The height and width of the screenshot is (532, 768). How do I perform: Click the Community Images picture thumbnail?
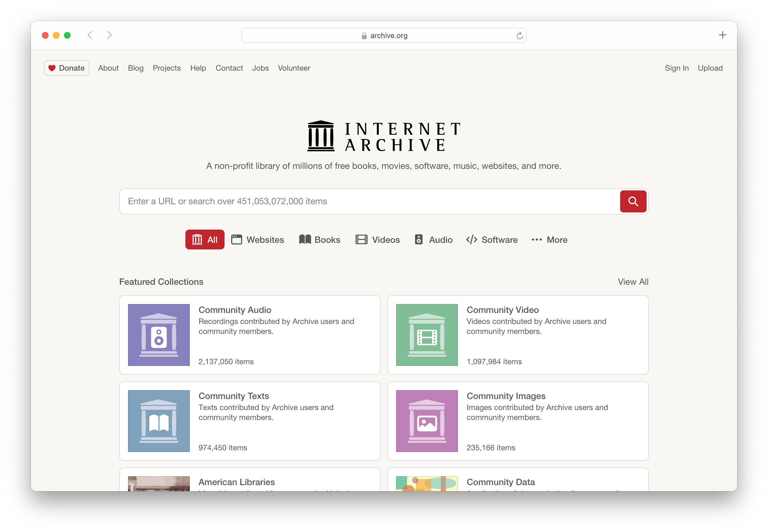point(426,421)
